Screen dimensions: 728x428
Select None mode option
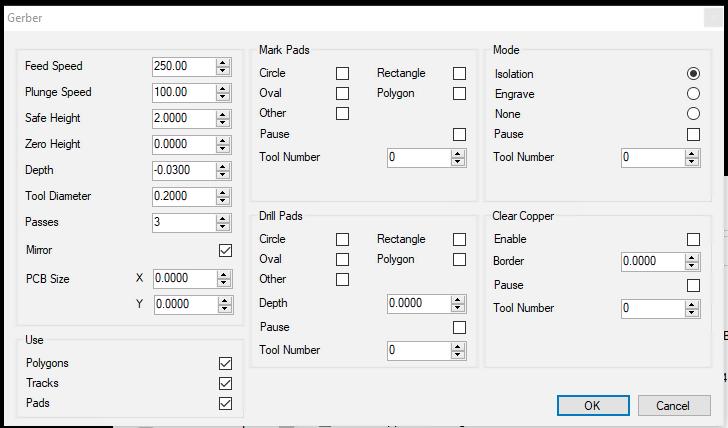tap(693, 114)
